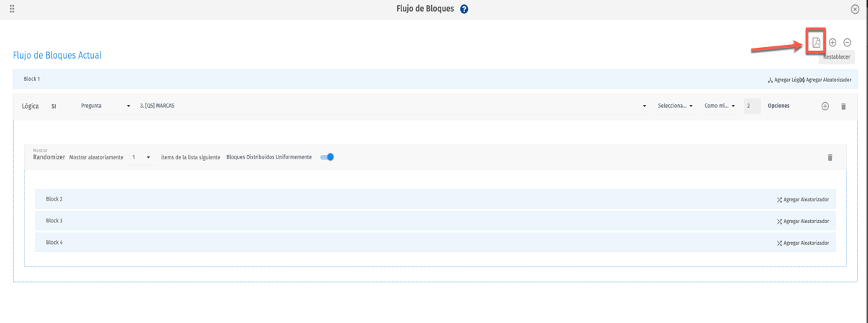Image resolution: width=868 pixels, height=323 pixels.
Task: Delete the Randomizer with trash icon
Action: [830, 157]
